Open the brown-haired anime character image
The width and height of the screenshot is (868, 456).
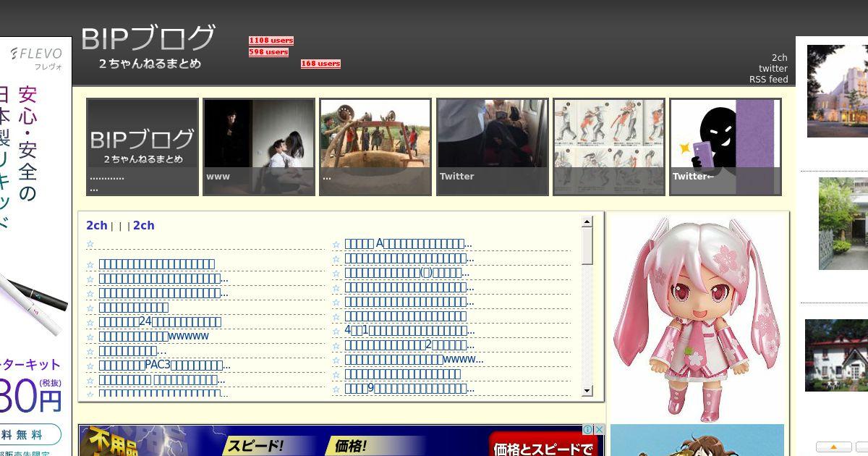pyautogui.click(x=697, y=440)
